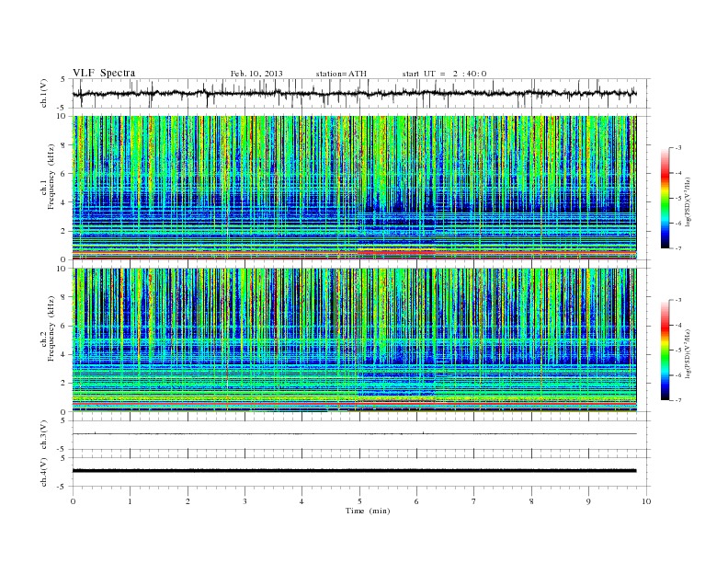
Task: Click the "8" kHz tick on ch.1 frequency axis
Action: point(64,145)
